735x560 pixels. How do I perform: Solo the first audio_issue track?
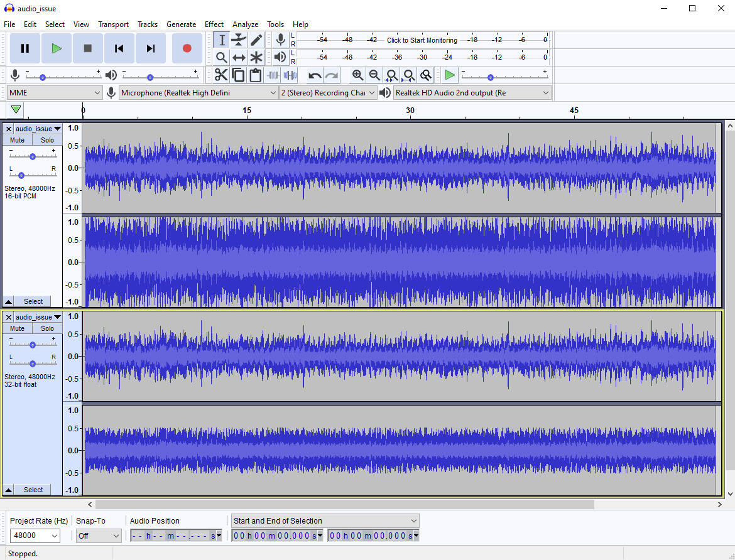pos(47,140)
